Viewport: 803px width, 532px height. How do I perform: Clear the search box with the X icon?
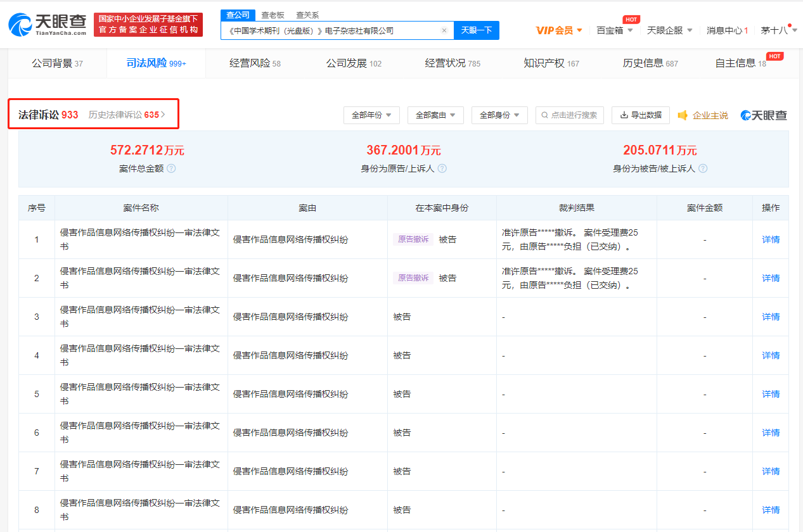point(444,30)
